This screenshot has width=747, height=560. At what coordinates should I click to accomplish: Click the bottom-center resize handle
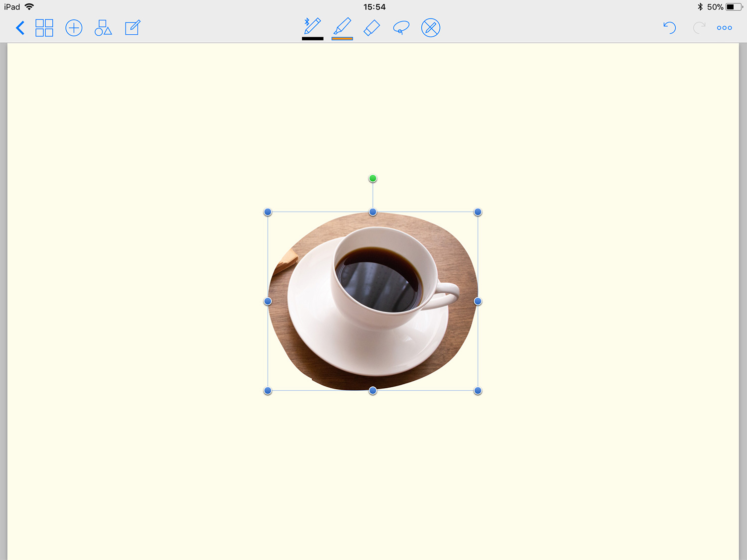click(x=373, y=391)
